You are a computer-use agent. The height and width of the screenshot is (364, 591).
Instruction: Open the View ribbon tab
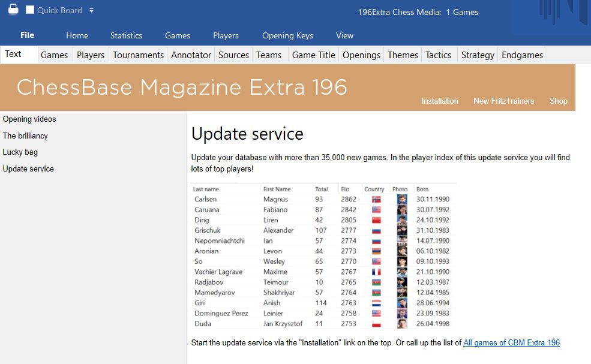(344, 35)
